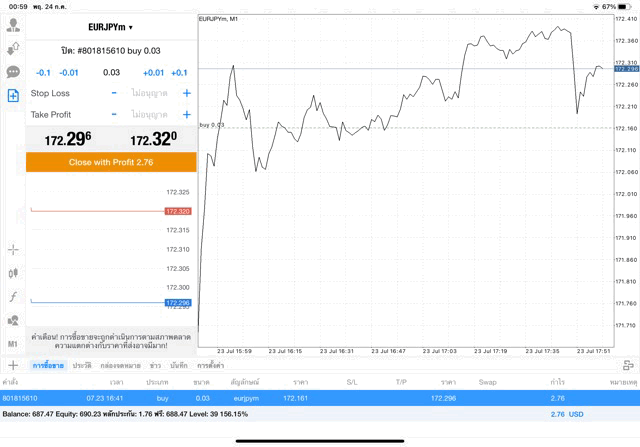Select the crosshair cursor tool
The image size is (640, 447).
13,249
